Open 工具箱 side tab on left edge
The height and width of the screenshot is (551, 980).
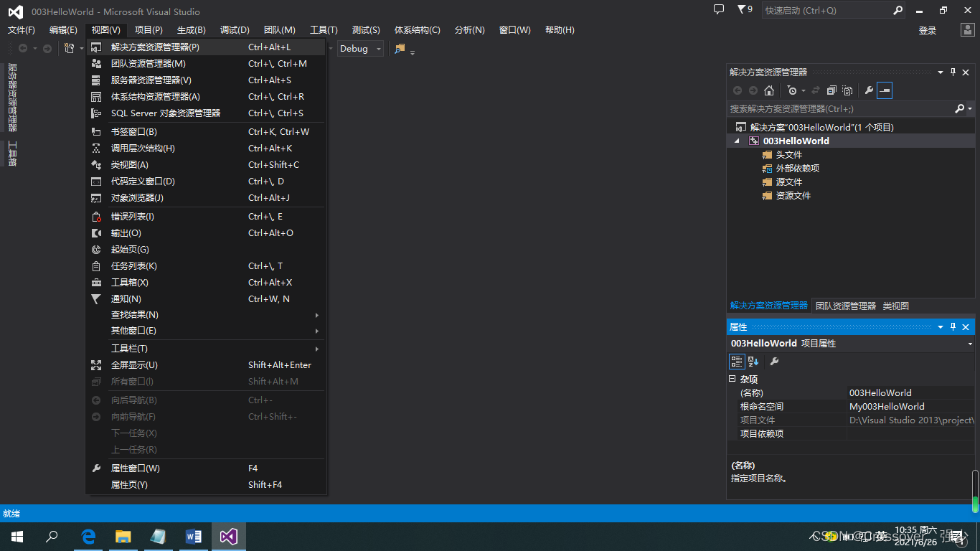(x=11, y=153)
